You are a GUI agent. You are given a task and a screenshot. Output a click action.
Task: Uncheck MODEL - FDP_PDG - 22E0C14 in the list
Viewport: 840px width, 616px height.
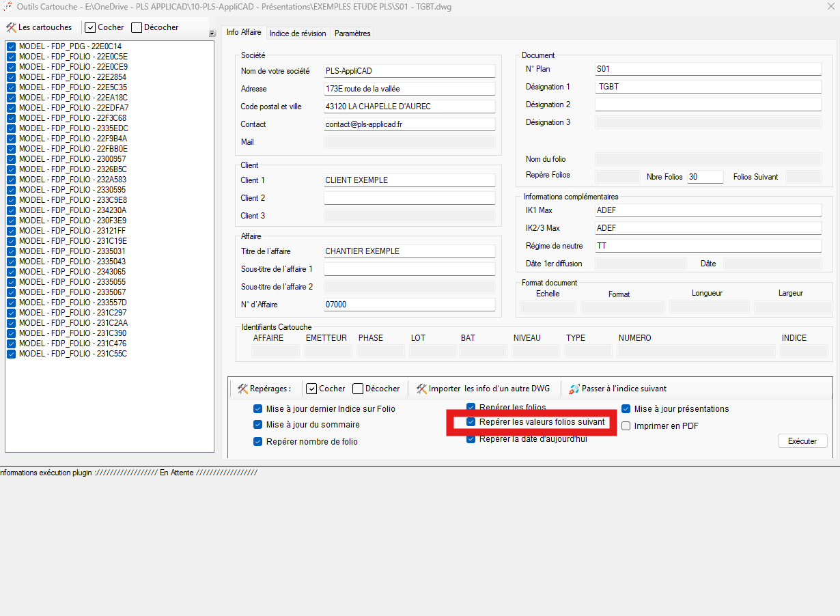tap(12, 46)
